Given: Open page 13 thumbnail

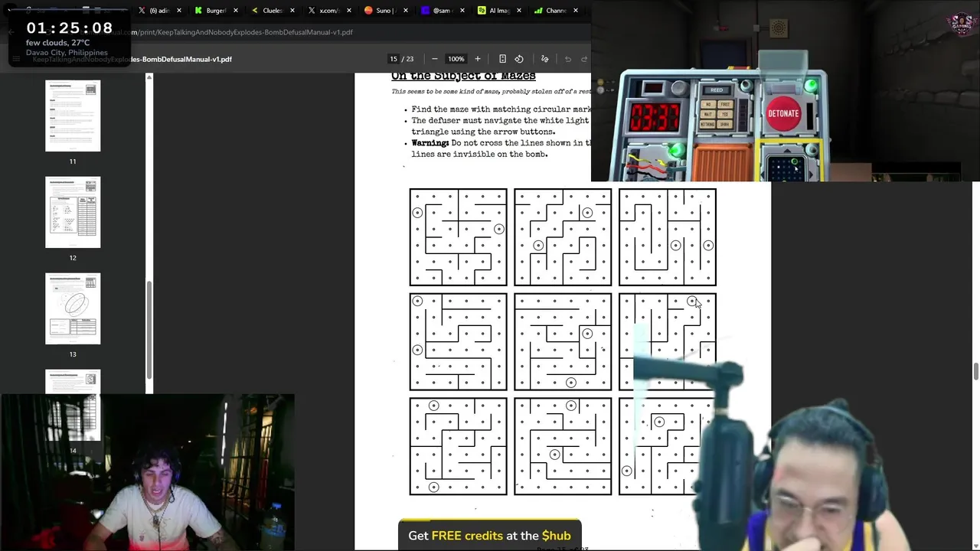Looking at the screenshot, I should (x=73, y=308).
